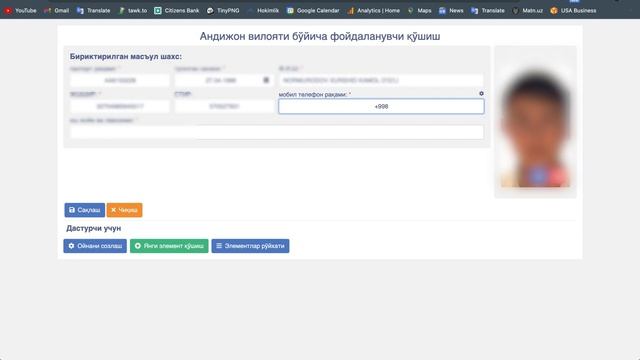
Task: Click the gear icon above the phone field
Action: [x=481, y=93]
